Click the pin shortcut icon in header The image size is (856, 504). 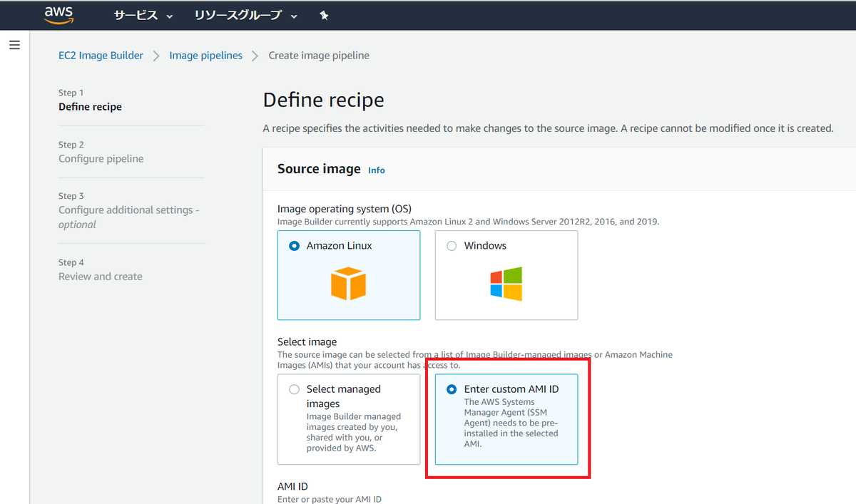(324, 15)
